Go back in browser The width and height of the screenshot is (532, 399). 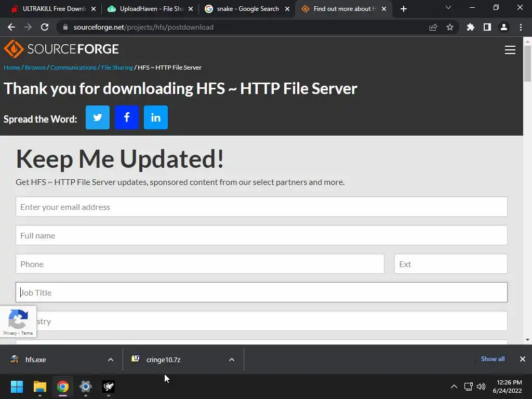[11, 27]
